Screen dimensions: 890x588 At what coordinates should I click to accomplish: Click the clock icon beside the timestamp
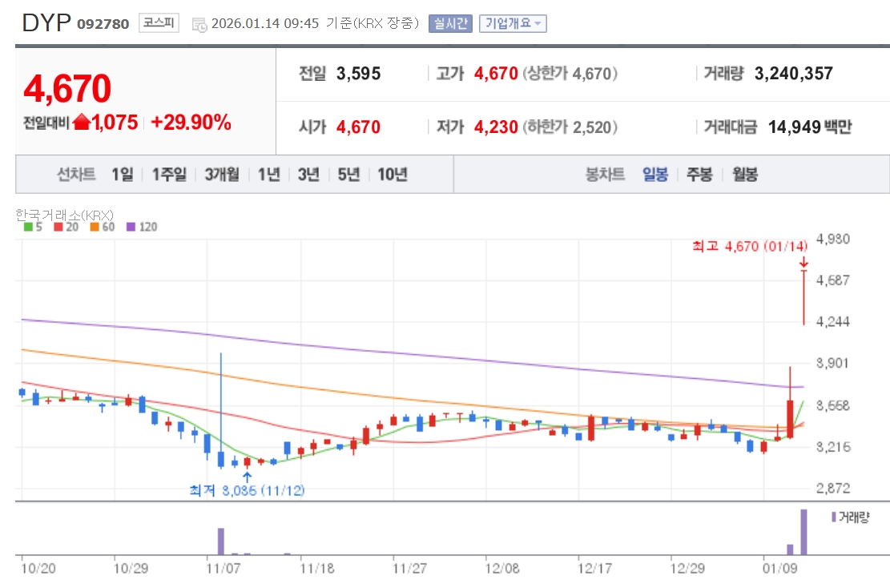199,24
